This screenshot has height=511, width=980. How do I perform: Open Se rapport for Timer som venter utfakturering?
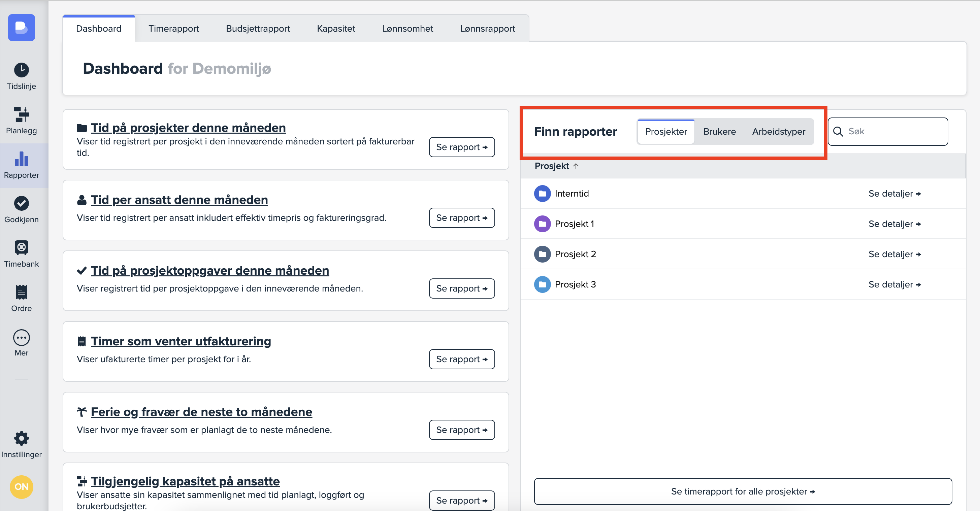(x=461, y=359)
